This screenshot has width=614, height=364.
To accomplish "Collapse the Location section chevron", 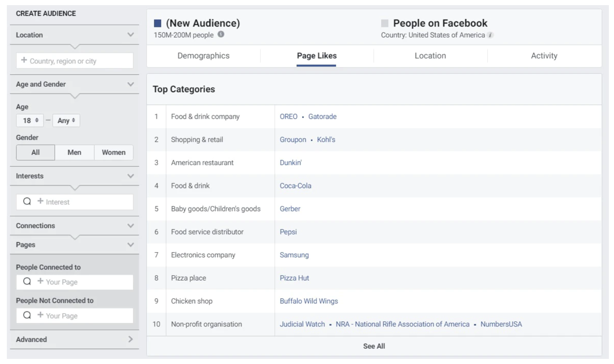I will 130,35.
